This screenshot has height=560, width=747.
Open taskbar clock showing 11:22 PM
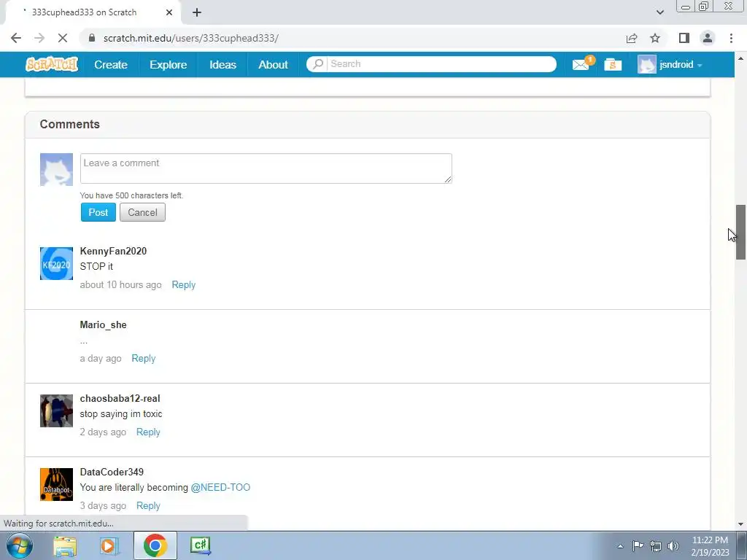click(x=710, y=546)
